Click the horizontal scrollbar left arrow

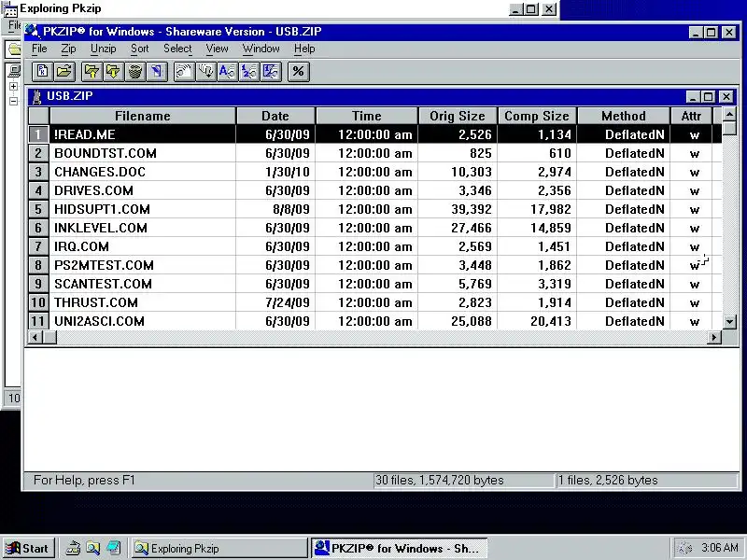coord(35,337)
